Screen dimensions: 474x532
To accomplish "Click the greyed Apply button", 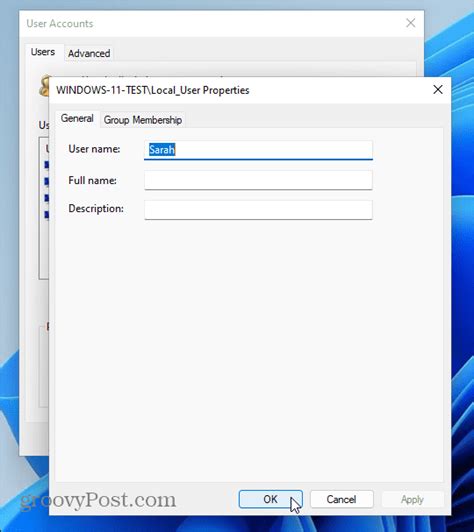I will click(412, 499).
